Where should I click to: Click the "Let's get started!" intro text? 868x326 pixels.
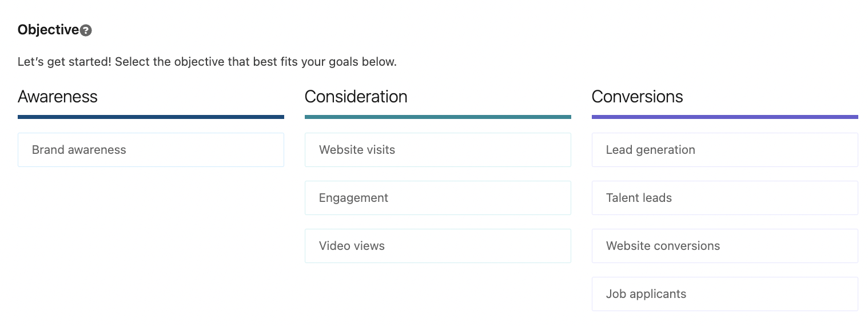tap(64, 62)
